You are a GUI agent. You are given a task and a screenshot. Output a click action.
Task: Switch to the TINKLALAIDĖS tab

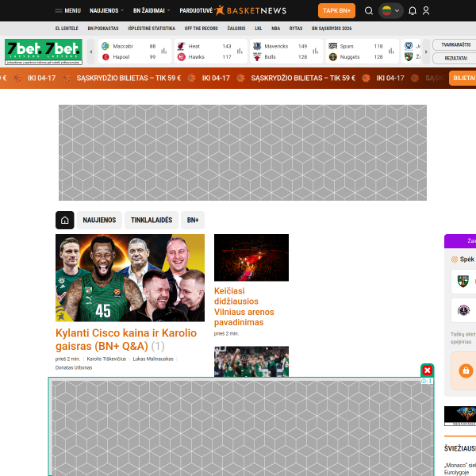coord(152,220)
